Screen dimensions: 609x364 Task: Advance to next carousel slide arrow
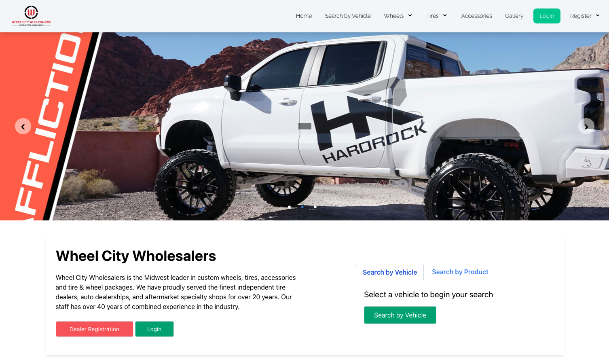point(586,126)
